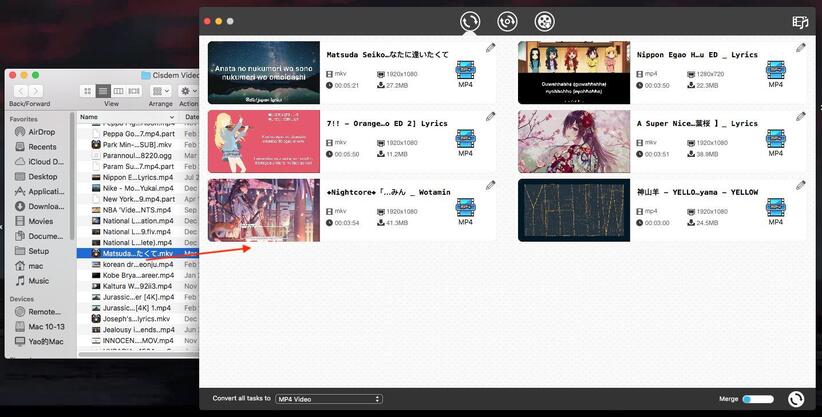This screenshot has width=822, height=417.
Task: Select the highlighted Matsuda mkv file
Action: 138,253
